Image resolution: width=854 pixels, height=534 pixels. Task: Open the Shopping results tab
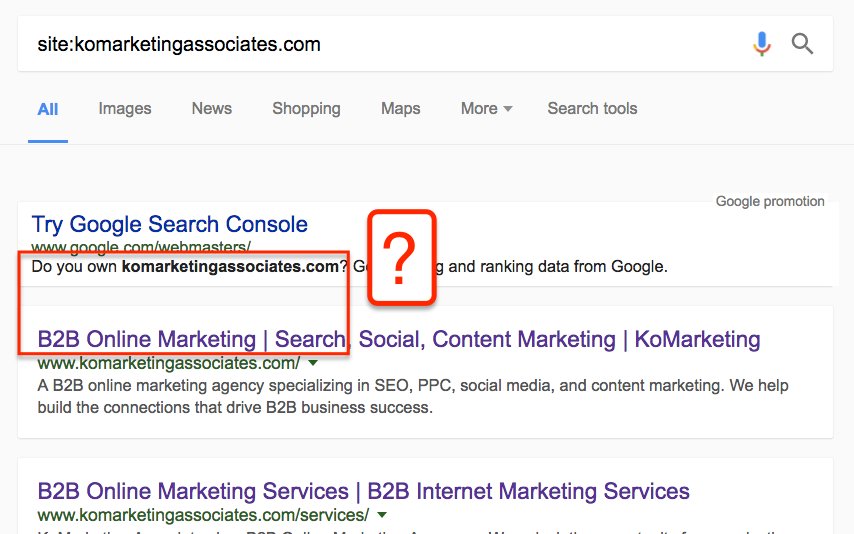pyautogui.click(x=306, y=109)
